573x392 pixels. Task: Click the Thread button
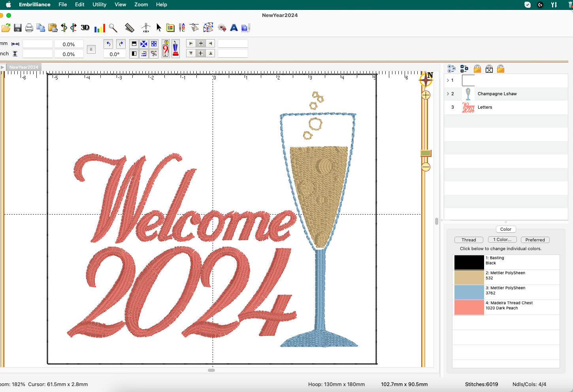point(469,240)
